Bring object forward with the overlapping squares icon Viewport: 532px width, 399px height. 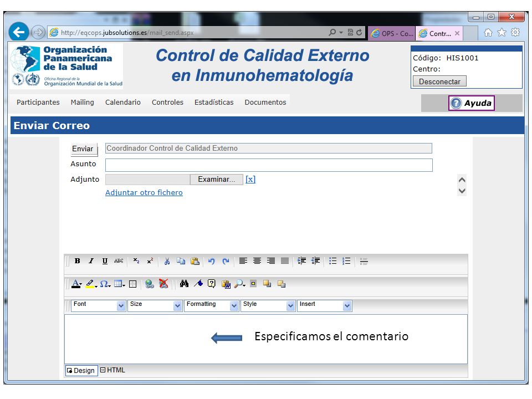[267, 284]
